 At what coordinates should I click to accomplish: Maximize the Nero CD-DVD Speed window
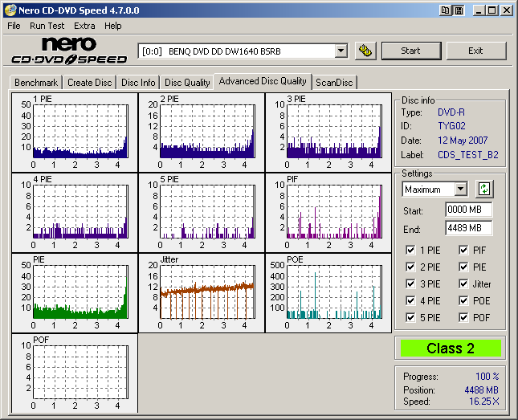click(x=492, y=10)
